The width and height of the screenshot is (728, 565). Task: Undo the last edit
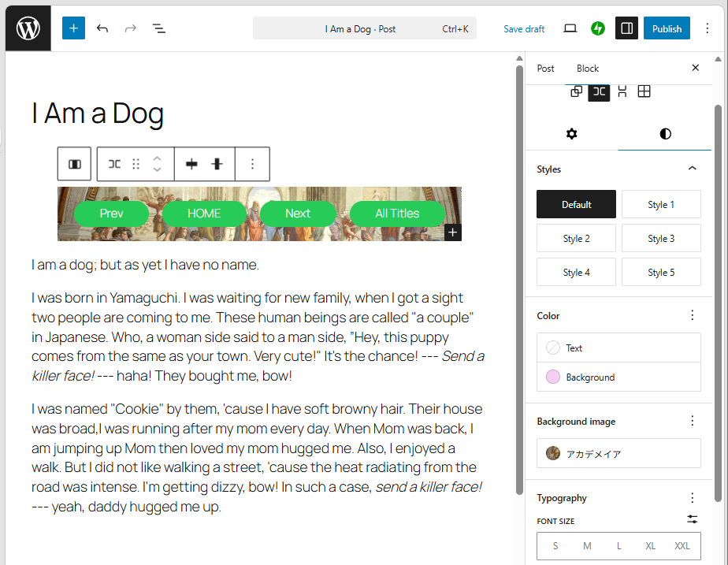click(x=102, y=28)
